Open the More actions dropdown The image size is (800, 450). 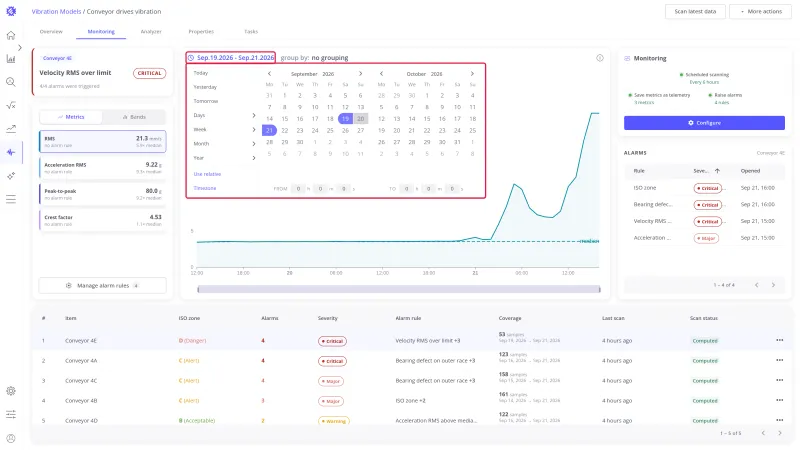760,11
